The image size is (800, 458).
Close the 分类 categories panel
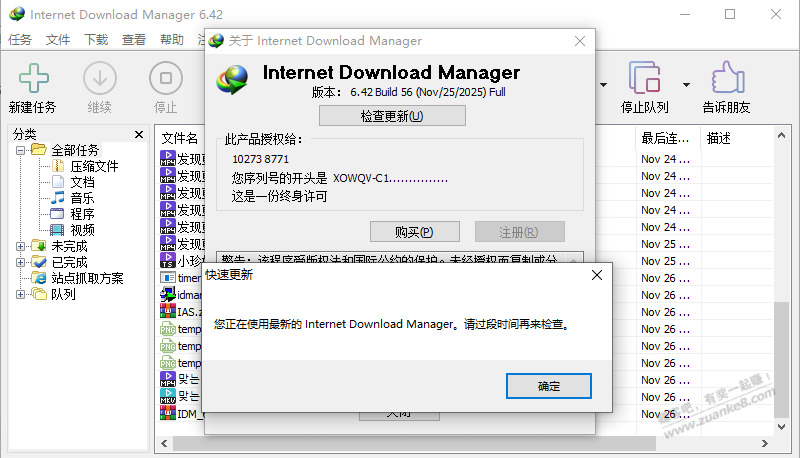pyautogui.click(x=140, y=134)
